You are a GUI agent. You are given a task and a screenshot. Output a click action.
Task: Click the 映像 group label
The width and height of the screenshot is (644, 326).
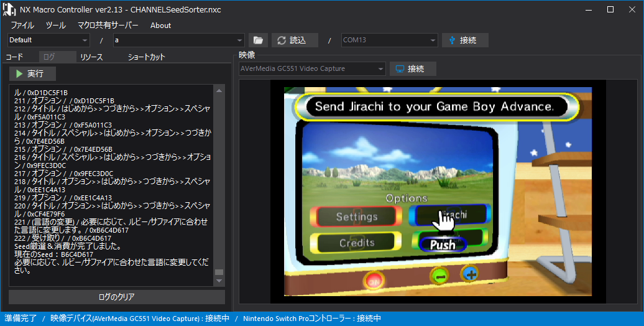(247, 55)
